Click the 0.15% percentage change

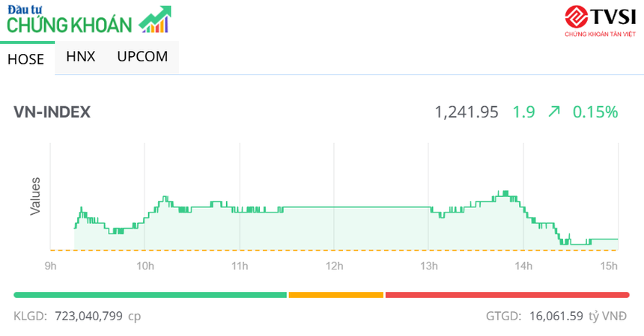coord(595,112)
